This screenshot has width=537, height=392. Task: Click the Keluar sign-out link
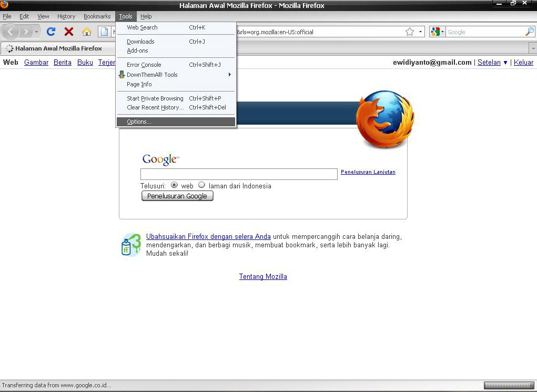tap(524, 63)
